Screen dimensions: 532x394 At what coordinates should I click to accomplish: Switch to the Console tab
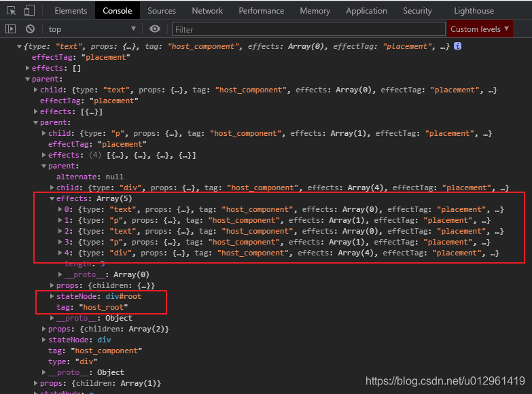point(117,11)
